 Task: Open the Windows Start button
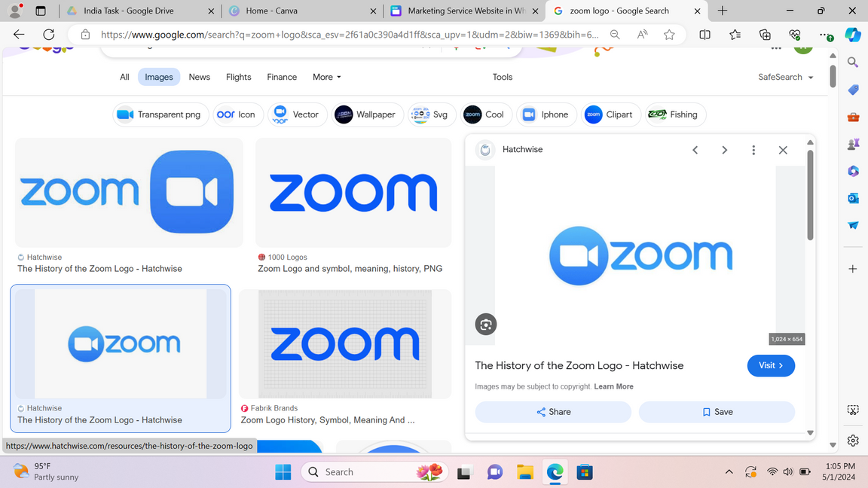coord(283,472)
